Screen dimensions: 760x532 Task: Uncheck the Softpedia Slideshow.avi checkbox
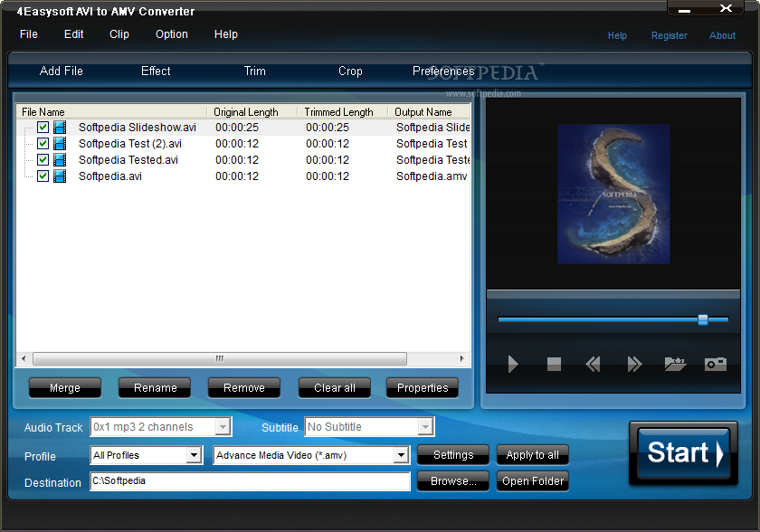coord(43,128)
